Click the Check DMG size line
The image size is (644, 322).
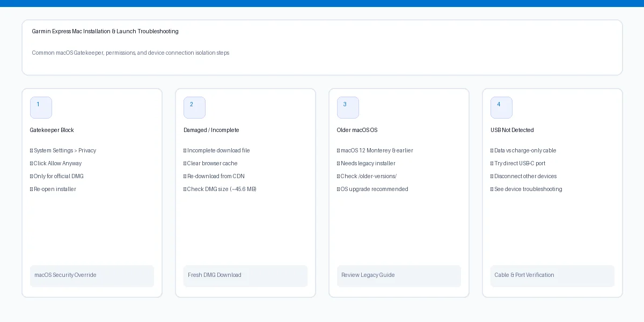[220, 189]
